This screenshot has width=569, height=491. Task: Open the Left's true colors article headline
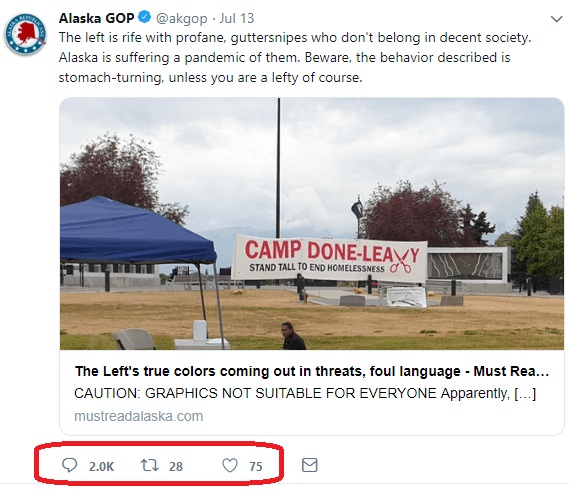pyautogui.click(x=312, y=371)
